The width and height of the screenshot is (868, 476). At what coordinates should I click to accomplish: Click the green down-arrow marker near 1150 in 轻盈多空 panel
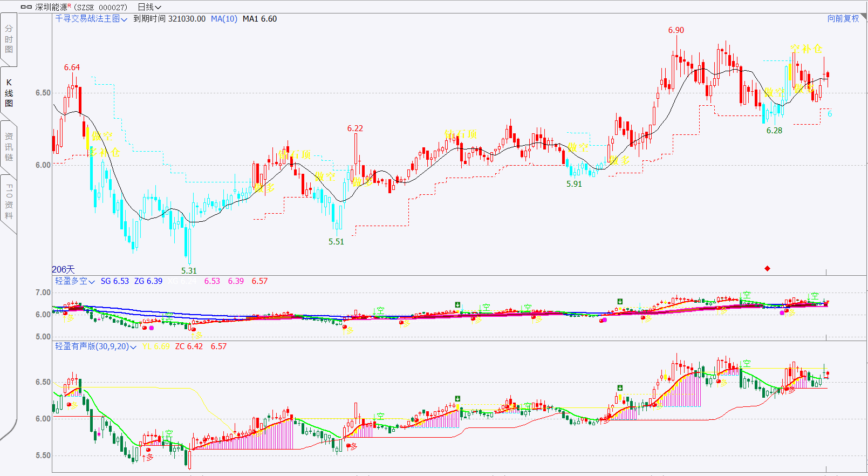pyautogui.click(x=620, y=302)
